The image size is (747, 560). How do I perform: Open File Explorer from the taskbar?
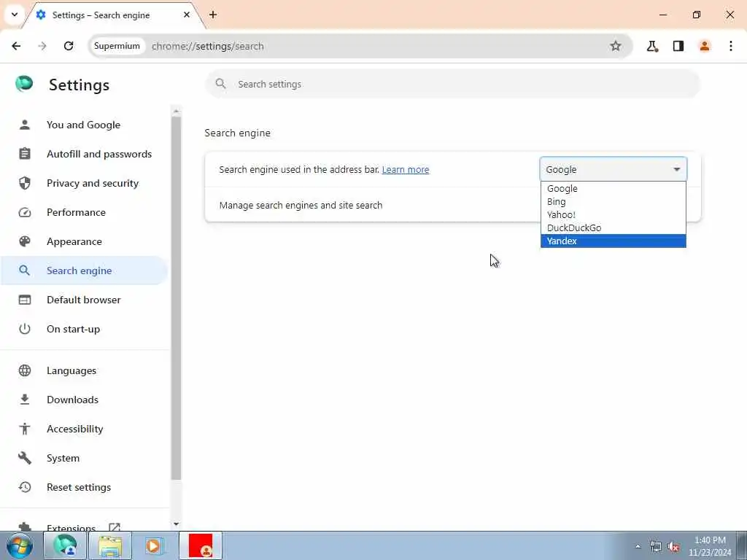point(110,545)
